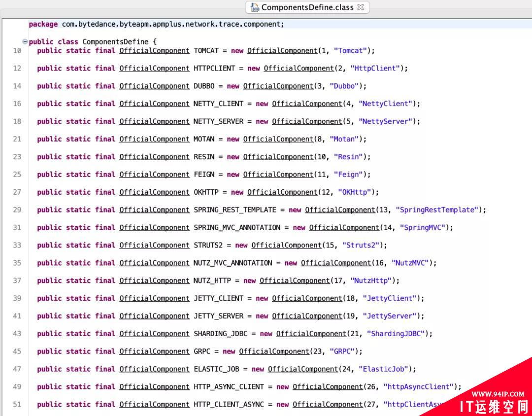
Task: Click the "JettyClient" string literal
Action: (390, 298)
